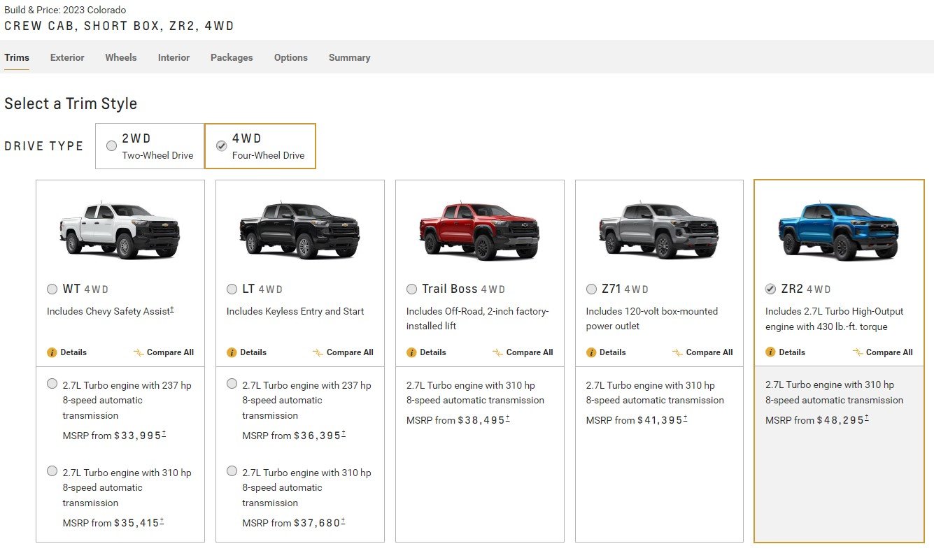Switch to the Options tab

[x=291, y=57]
